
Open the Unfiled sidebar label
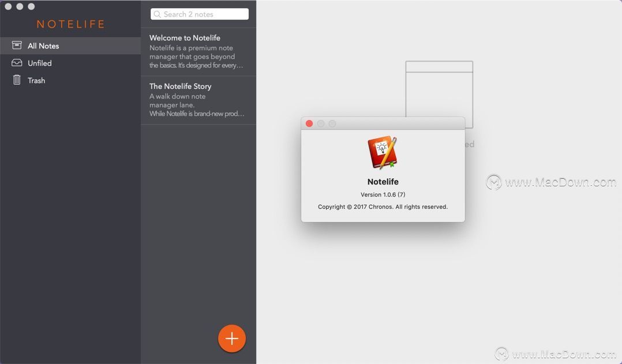click(x=40, y=63)
